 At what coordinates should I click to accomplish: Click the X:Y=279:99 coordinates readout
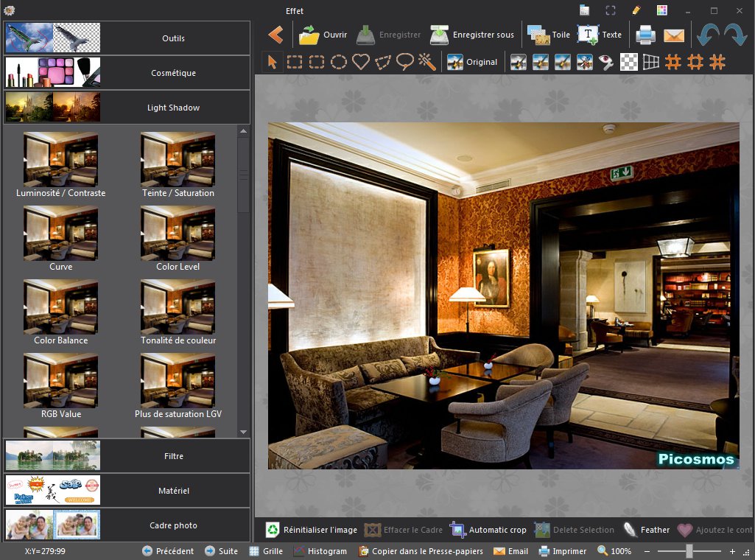point(45,551)
